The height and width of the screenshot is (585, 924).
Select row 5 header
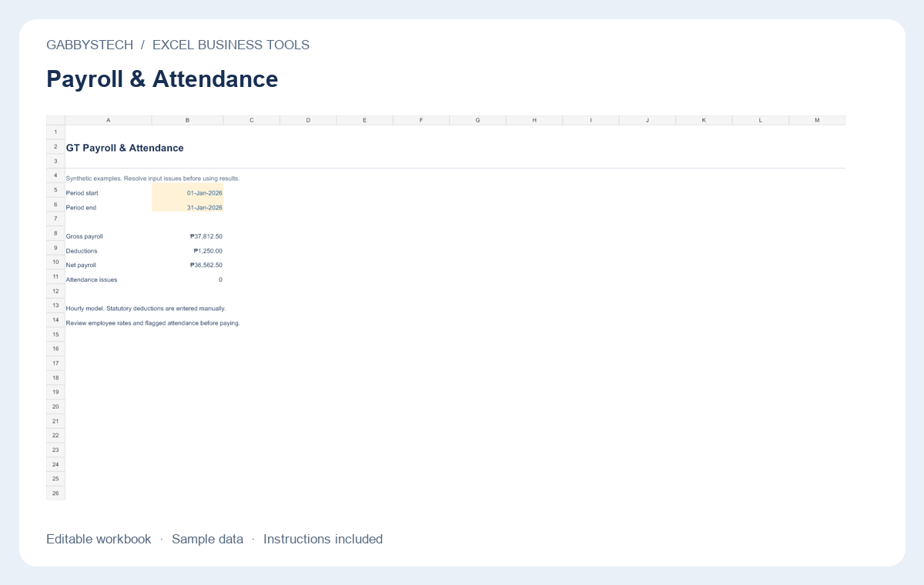coord(55,190)
